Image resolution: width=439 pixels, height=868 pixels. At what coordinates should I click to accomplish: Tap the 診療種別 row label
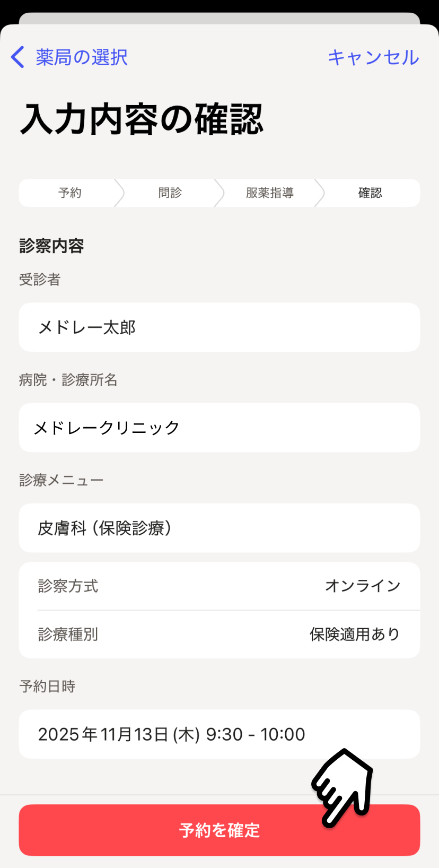point(68,634)
